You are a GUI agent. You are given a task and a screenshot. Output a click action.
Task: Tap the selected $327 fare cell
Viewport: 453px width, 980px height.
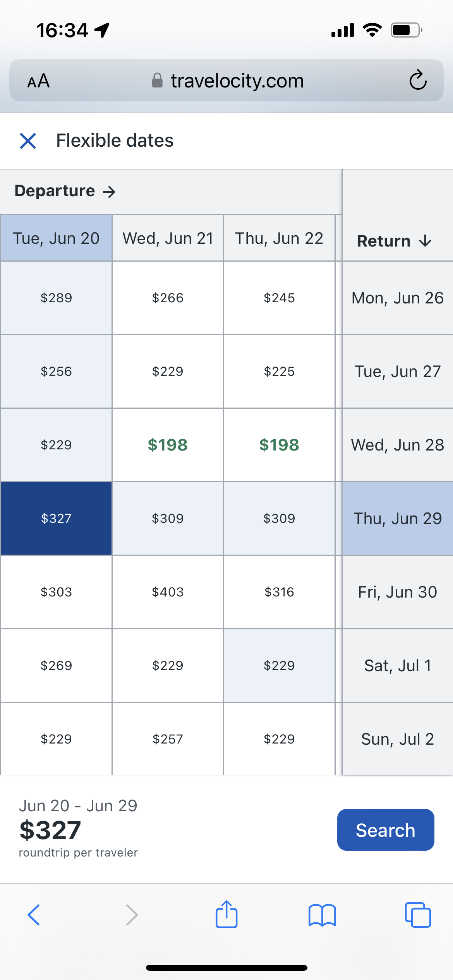pyautogui.click(x=57, y=519)
